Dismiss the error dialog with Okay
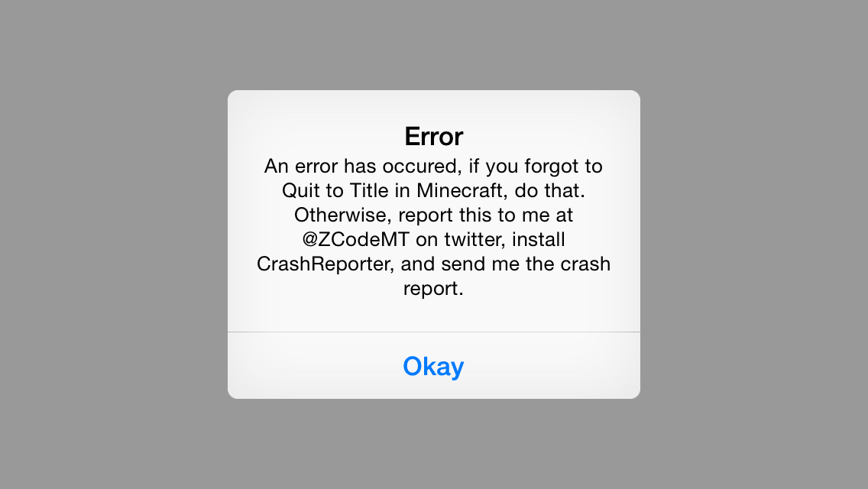This screenshot has height=489, width=868. pyautogui.click(x=433, y=366)
